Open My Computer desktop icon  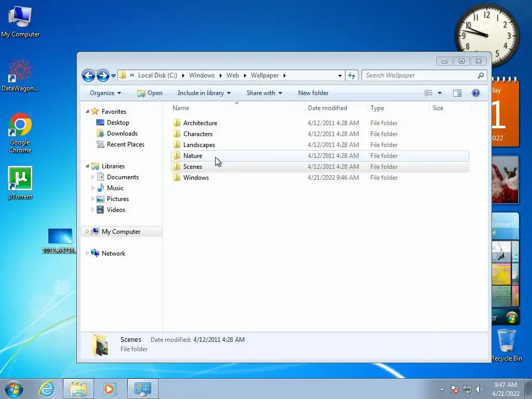[x=20, y=21]
